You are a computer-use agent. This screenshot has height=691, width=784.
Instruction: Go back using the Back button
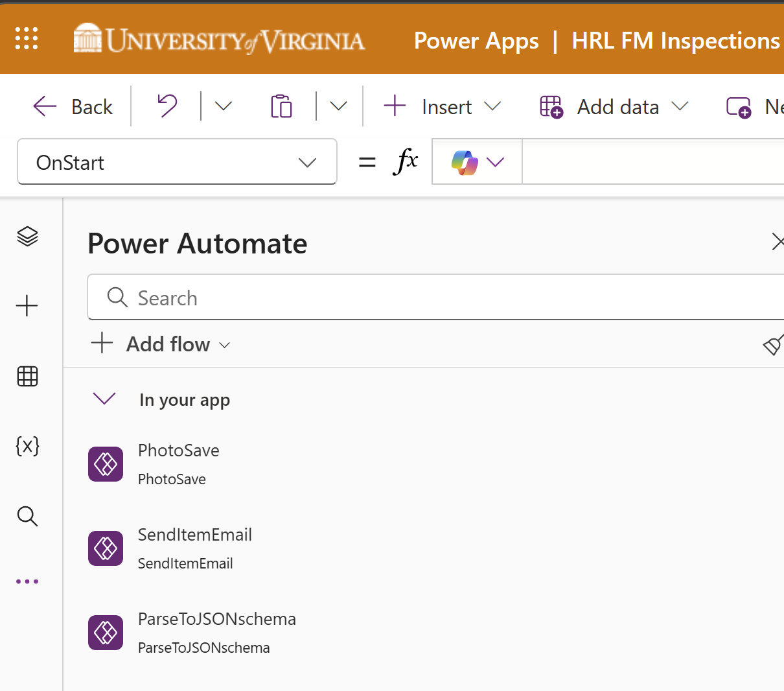point(73,106)
